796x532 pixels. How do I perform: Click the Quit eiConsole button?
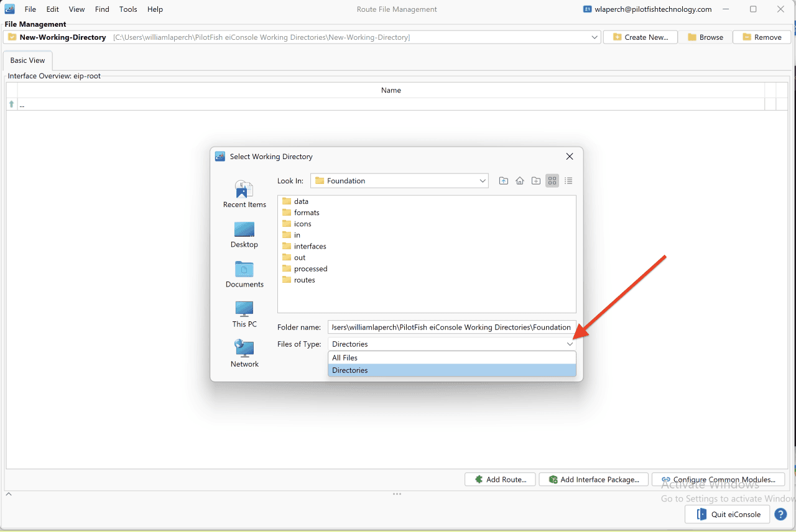pyautogui.click(x=728, y=515)
